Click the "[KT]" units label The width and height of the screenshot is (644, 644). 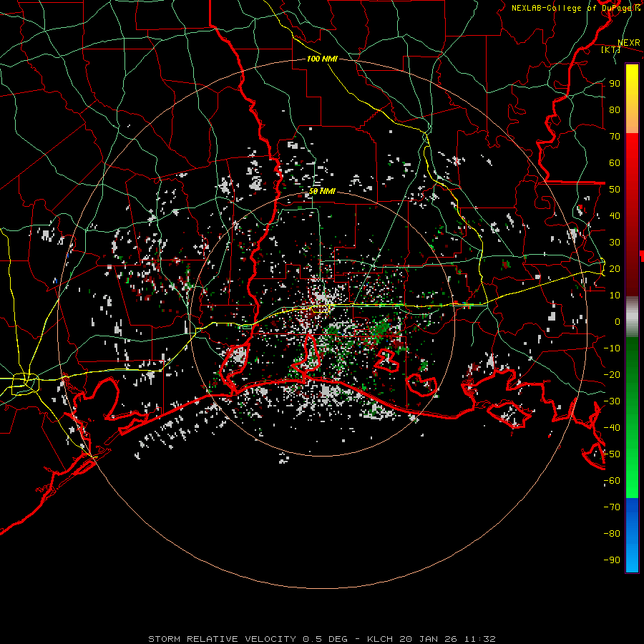click(610, 49)
